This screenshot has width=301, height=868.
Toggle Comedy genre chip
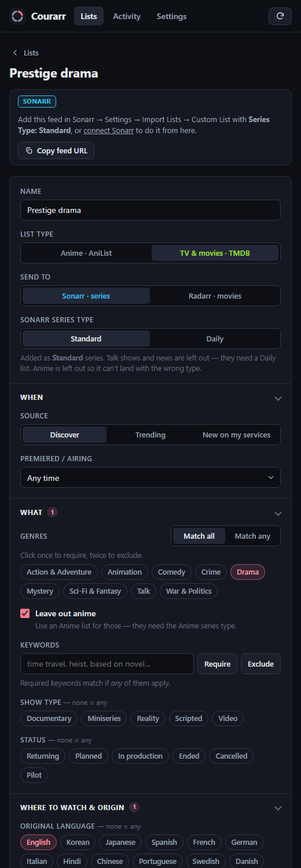[171, 572]
